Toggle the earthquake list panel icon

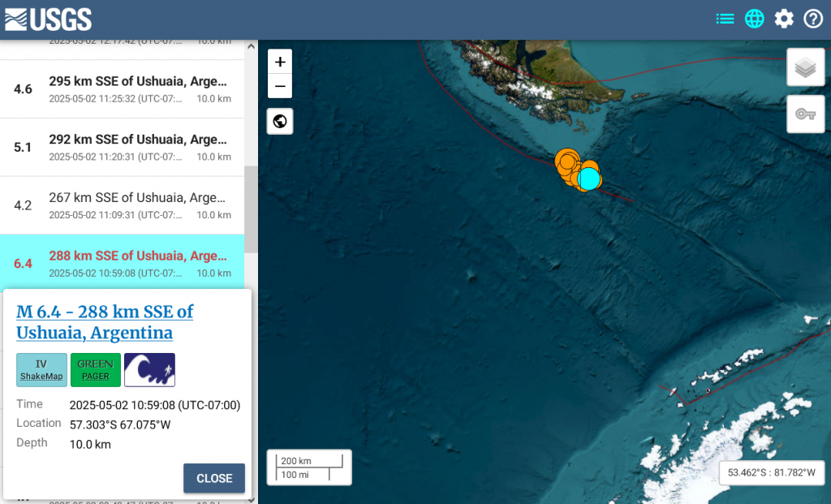click(x=725, y=19)
